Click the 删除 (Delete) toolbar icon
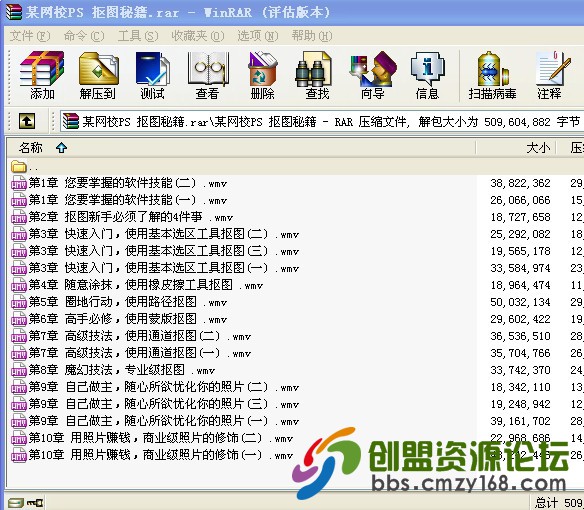The height and width of the screenshot is (510, 584). click(x=263, y=76)
